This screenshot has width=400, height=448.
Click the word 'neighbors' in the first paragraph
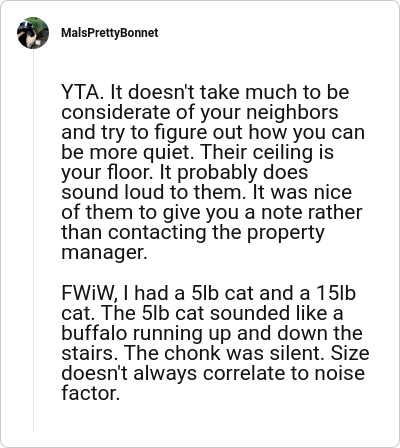click(292, 112)
